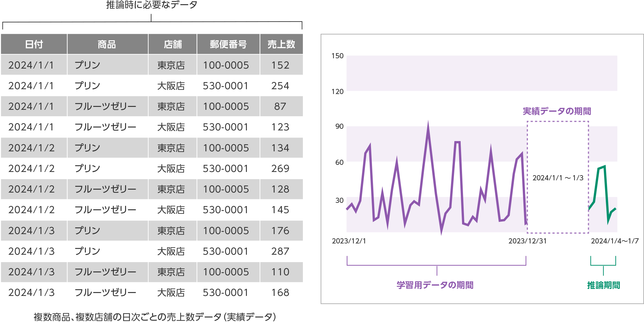Viewport: 644px width, 322px height.
Task: Select the sales value 123
Action: click(280, 127)
